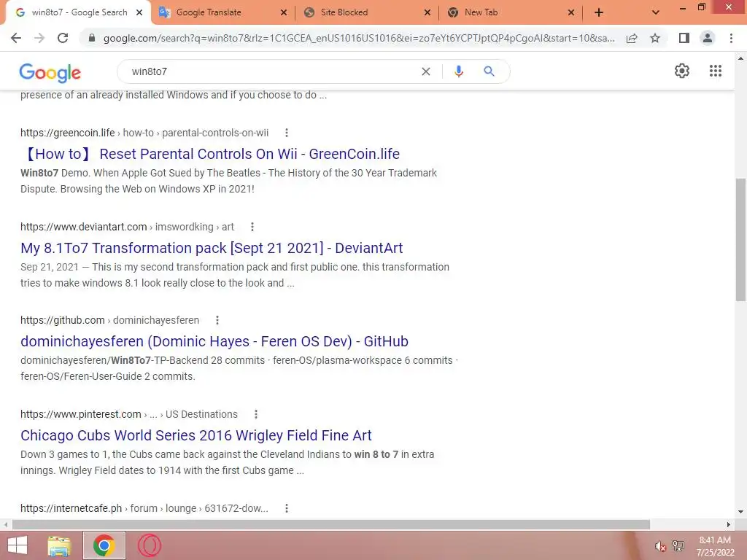
Task: View site security lock info
Action: coord(92,38)
